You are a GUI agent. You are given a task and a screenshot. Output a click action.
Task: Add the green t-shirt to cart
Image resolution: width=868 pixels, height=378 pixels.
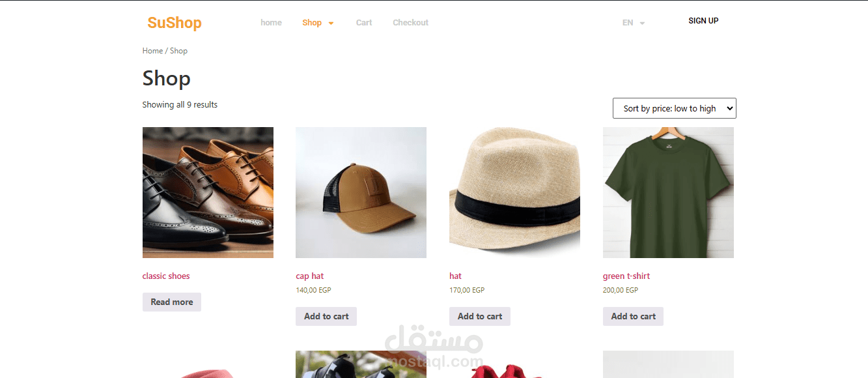pos(632,316)
